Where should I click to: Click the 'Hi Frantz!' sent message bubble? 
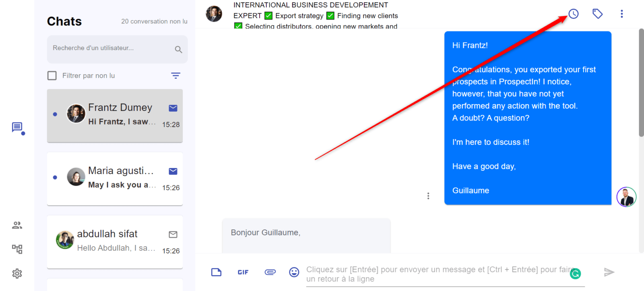[528, 118]
